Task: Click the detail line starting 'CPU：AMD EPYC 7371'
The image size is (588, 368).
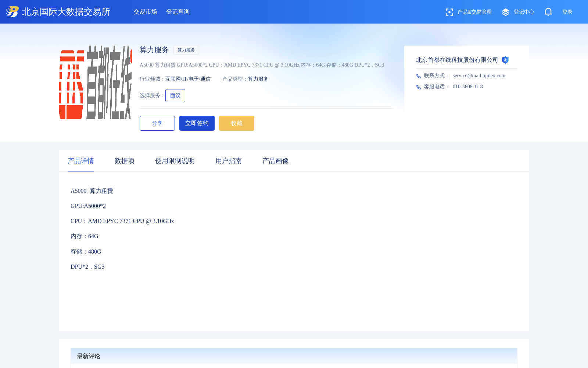Action: tap(122, 221)
